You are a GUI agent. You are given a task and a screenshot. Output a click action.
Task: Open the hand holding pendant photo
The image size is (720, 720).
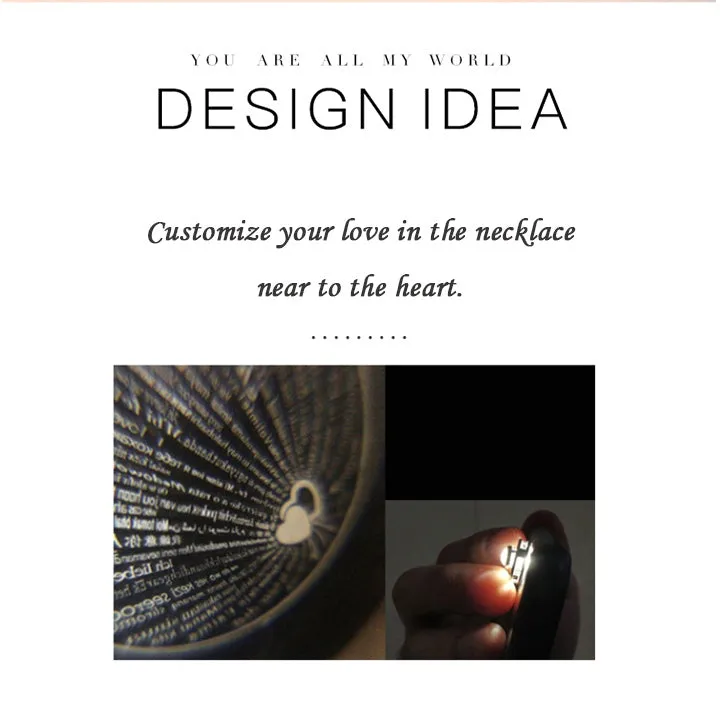point(490,580)
